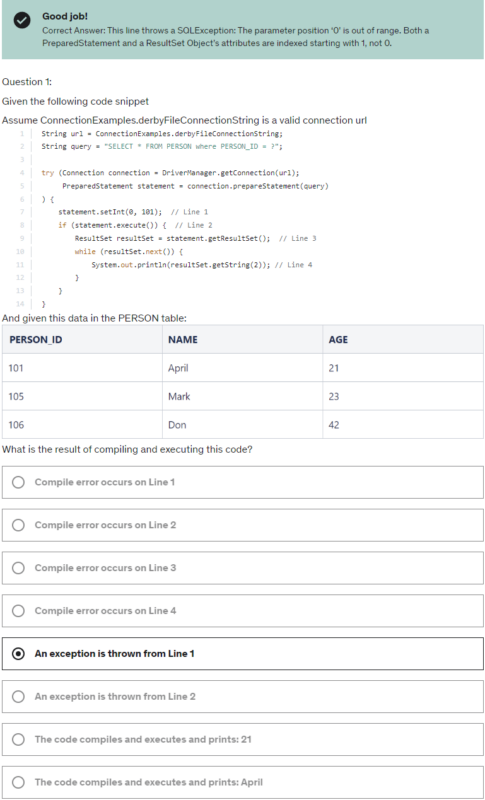This screenshot has height=800, width=485.
Task: Choose radio for prints: 21 option
Action: pos(18,739)
